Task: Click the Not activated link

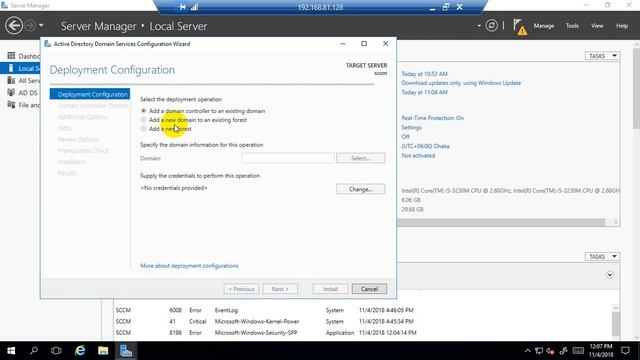Action: pos(418,156)
